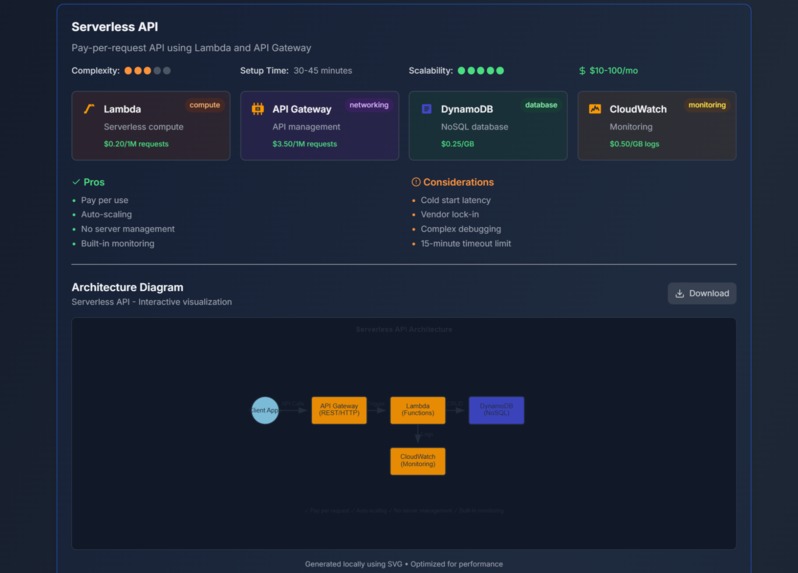Click the API Gateway chip icon

(x=258, y=109)
